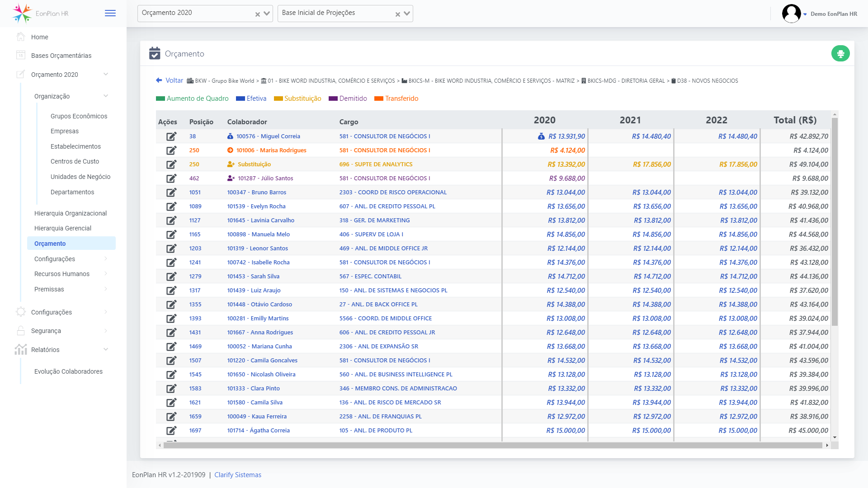Click the Cargo column header
868x488 pixels.
tap(349, 122)
